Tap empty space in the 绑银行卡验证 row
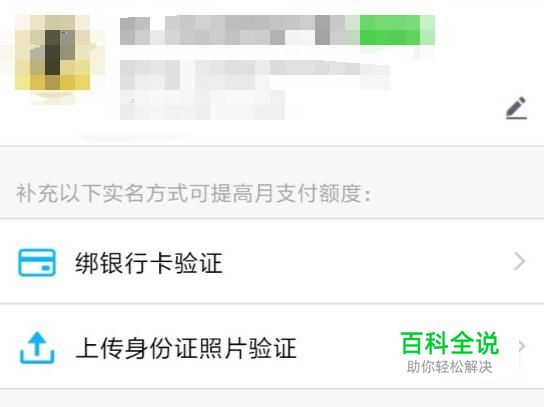 [368, 262]
